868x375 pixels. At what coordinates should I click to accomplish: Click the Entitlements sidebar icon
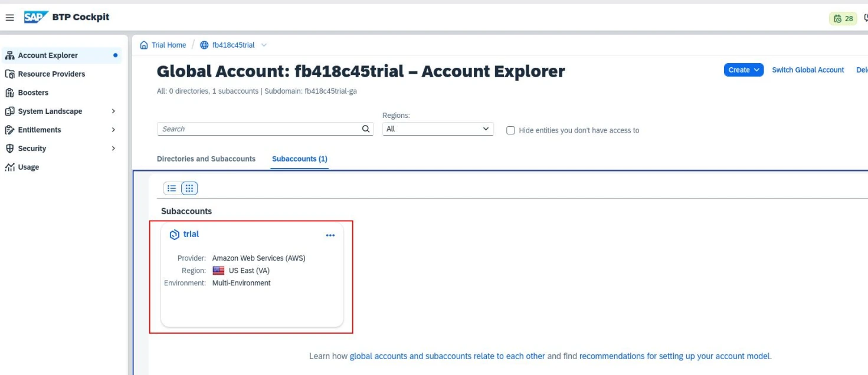(9, 130)
